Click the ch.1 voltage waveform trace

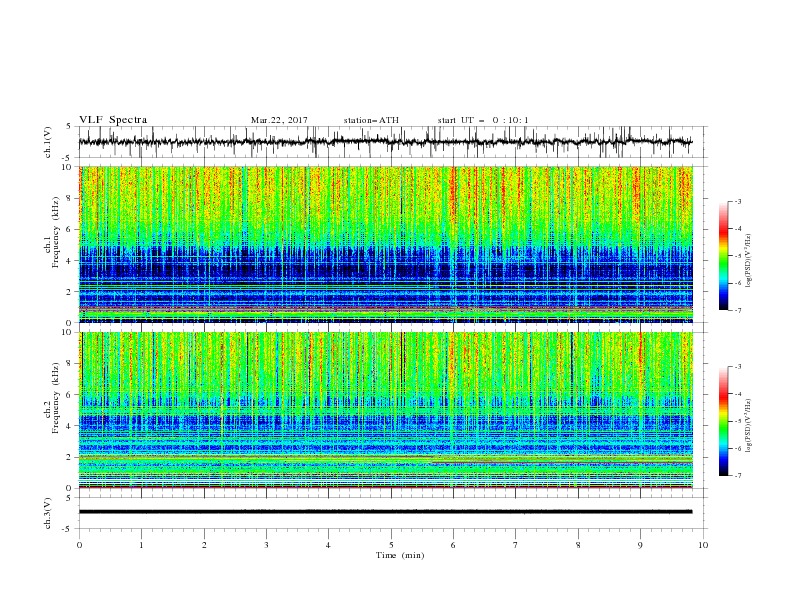[x=385, y=142]
